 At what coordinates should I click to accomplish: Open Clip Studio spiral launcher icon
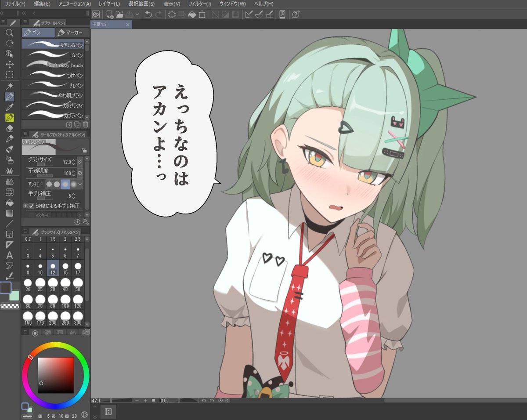tap(96, 14)
